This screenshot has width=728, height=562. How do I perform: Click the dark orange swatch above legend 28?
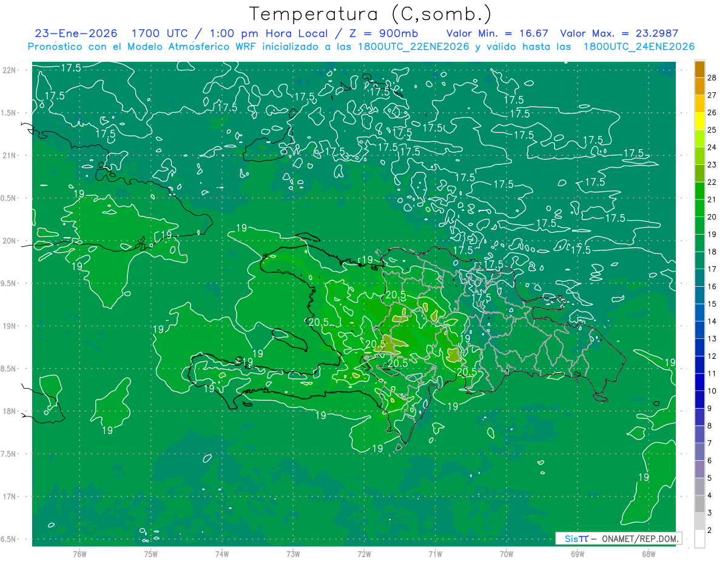coord(699,69)
